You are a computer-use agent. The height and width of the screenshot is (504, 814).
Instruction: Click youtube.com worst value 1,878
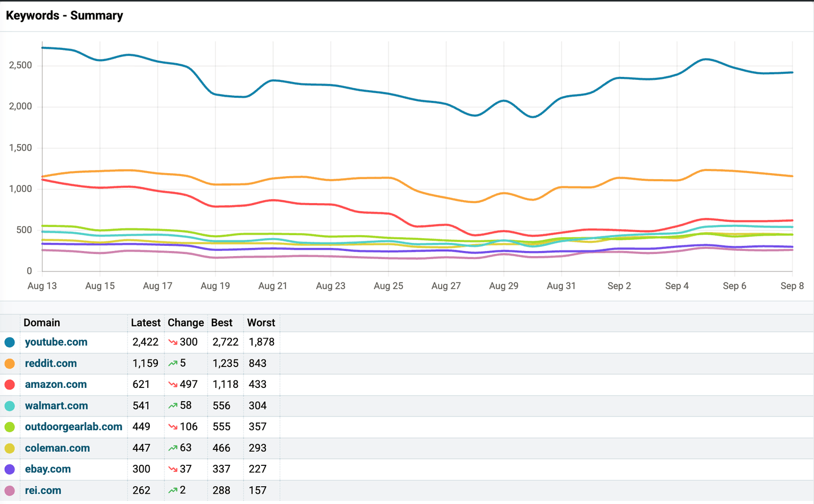tap(262, 342)
